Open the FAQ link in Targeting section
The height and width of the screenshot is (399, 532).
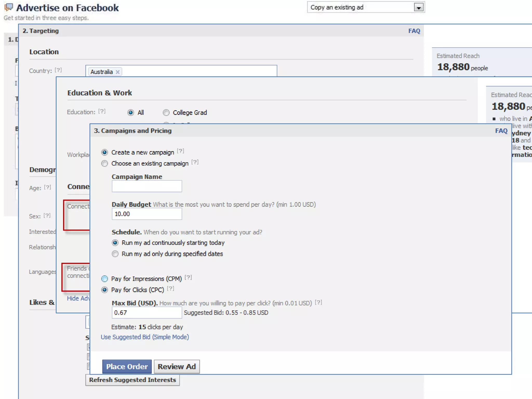pyautogui.click(x=414, y=31)
